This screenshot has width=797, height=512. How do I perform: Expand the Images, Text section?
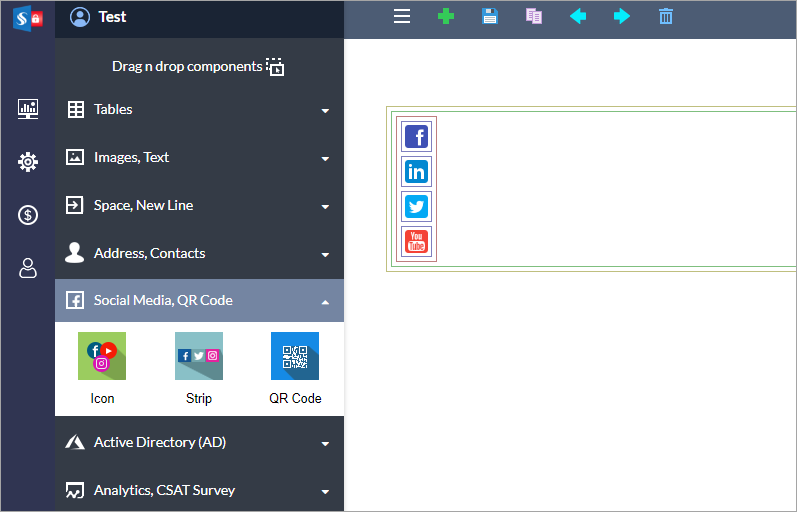pyautogui.click(x=199, y=158)
